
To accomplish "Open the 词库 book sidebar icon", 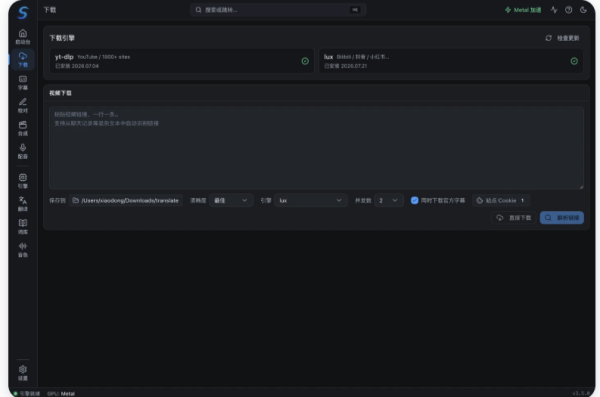I will pyautogui.click(x=23, y=227).
